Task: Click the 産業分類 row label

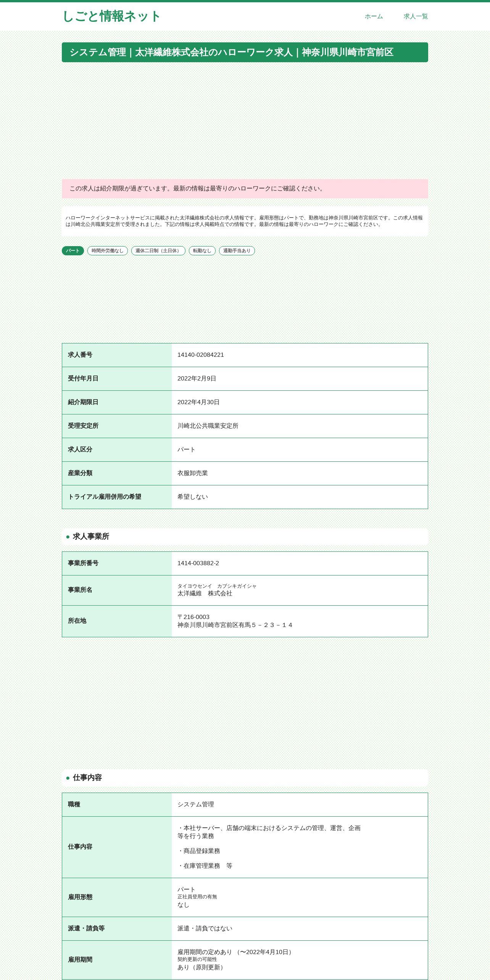Action: point(80,473)
